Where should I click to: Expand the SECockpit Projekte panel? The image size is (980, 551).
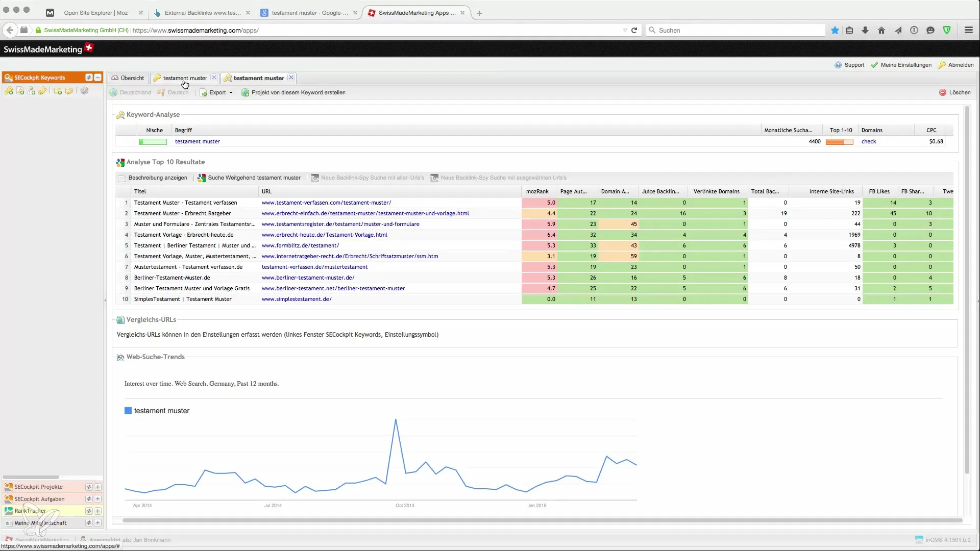(97, 487)
